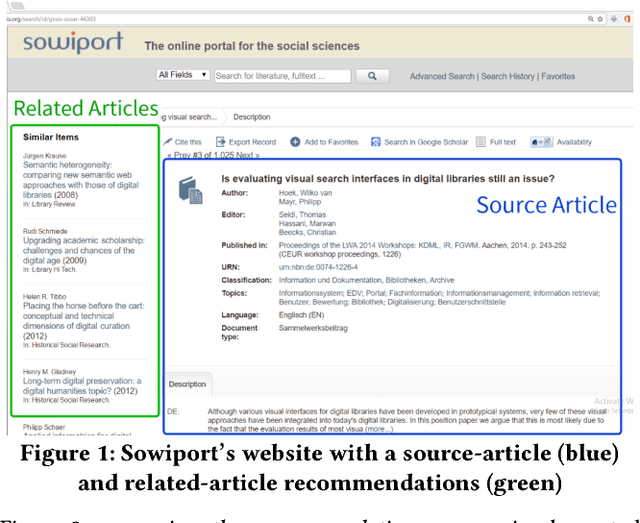Click the Export Record icon
This screenshot has width=640, height=523.
221,142
